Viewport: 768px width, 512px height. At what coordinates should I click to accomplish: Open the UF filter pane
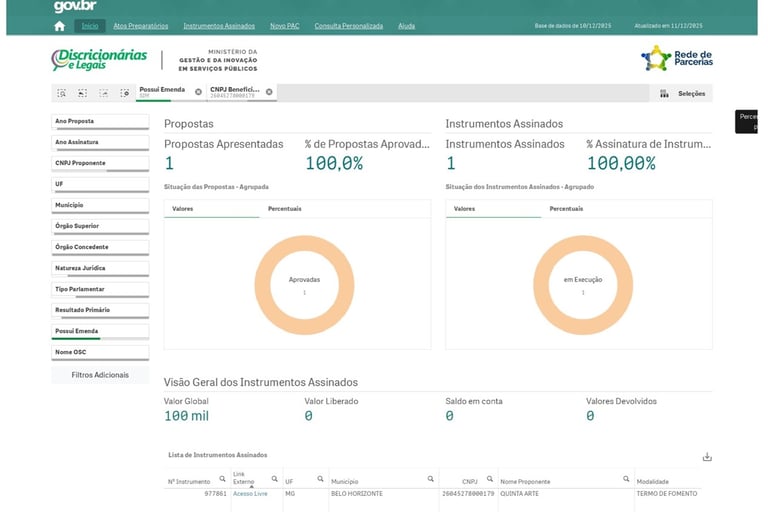tap(100, 185)
